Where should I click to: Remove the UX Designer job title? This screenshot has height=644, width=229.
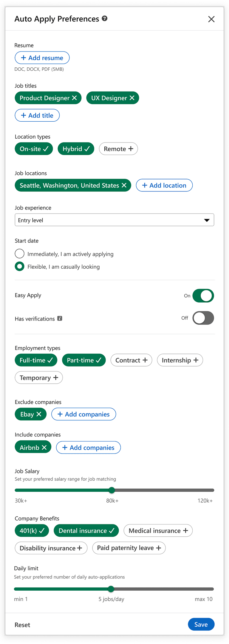132,98
